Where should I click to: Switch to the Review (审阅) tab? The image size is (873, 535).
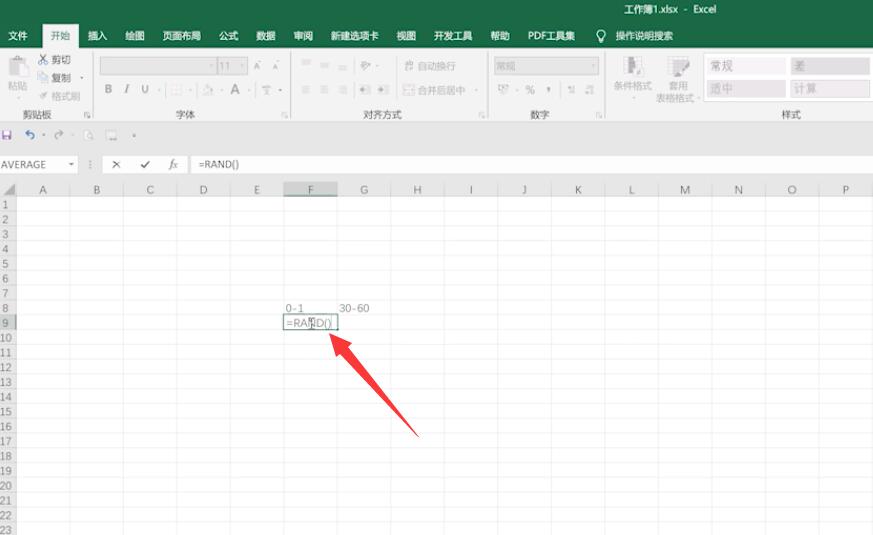(x=303, y=36)
